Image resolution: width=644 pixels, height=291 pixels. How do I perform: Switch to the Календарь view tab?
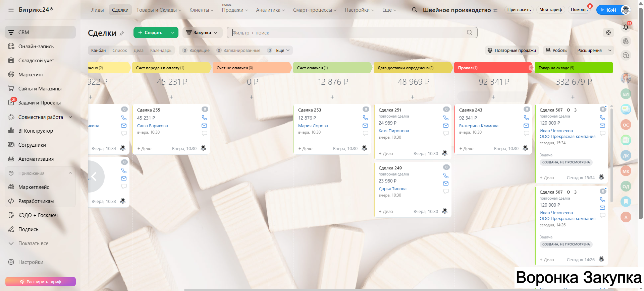[161, 50]
